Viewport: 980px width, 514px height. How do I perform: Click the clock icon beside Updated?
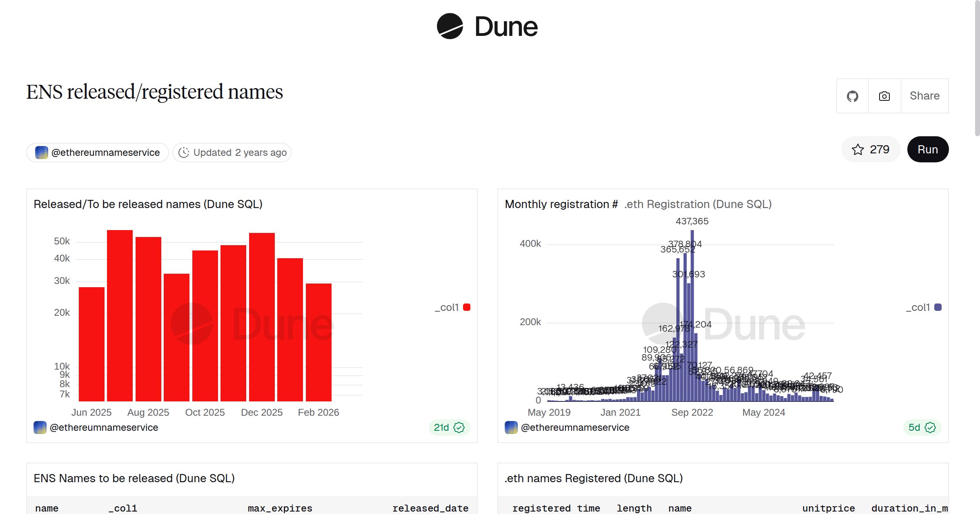(x=184, y=153)
